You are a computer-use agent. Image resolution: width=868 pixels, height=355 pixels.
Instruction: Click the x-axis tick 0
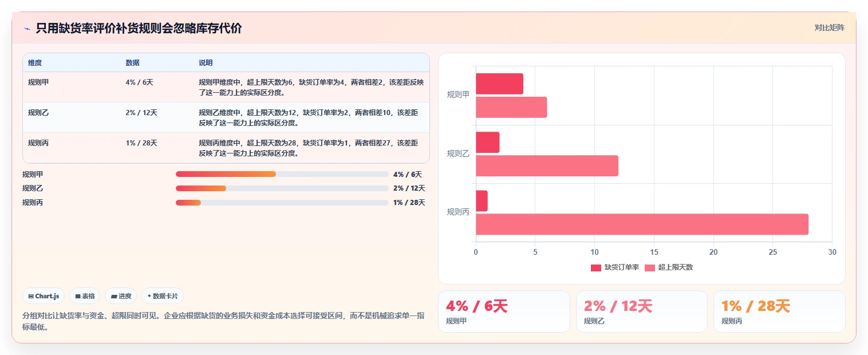point(476,252)
